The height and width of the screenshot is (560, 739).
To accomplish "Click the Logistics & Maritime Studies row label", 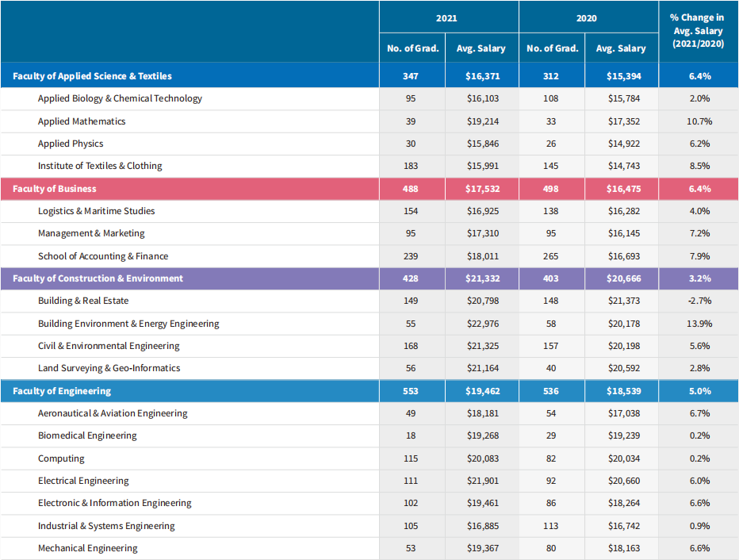I will point(96,211).
